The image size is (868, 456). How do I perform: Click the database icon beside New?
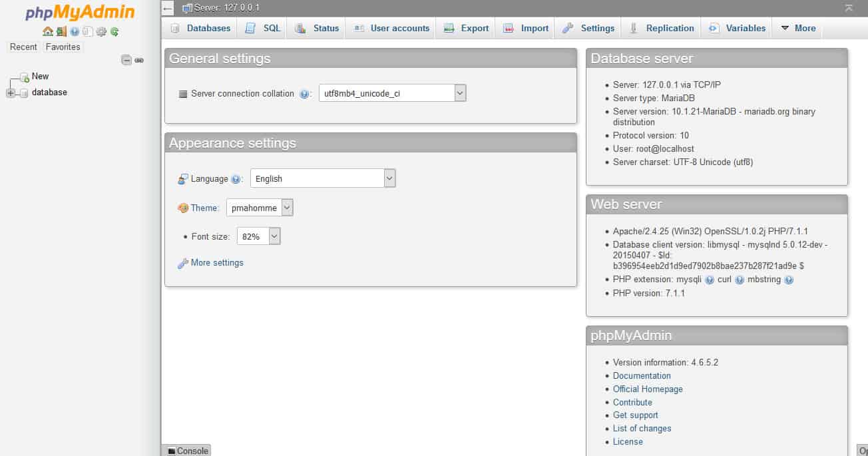click(x=25, y=77)
